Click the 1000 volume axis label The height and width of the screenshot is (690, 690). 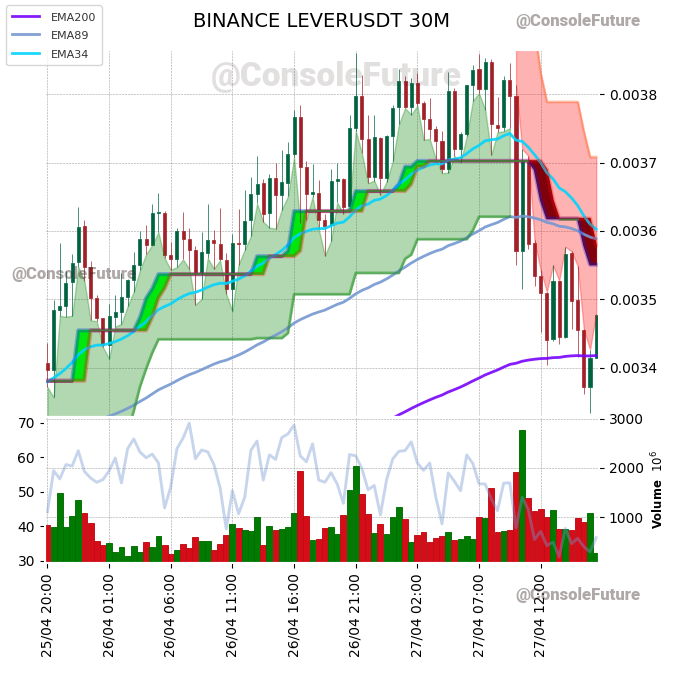point(626,518)
